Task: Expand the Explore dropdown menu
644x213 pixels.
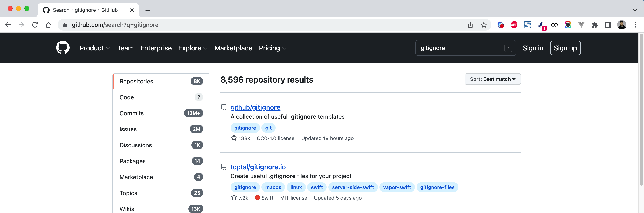Action: (x=193, y=48)
